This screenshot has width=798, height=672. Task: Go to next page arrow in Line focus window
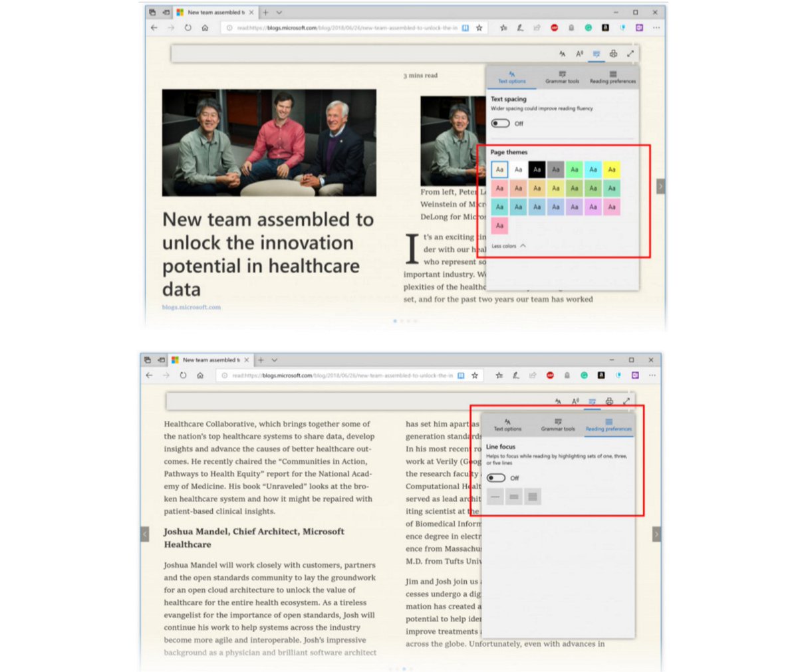click(656, 534)
